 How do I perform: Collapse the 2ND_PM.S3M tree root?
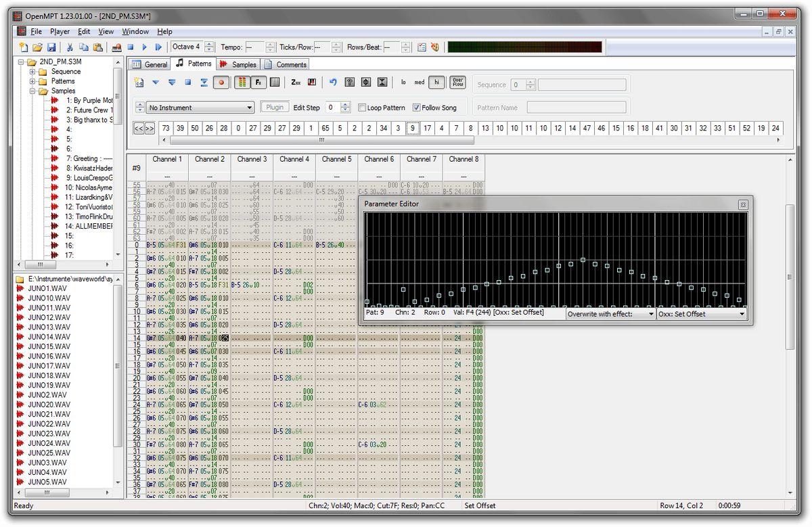[x=22, y=62]
